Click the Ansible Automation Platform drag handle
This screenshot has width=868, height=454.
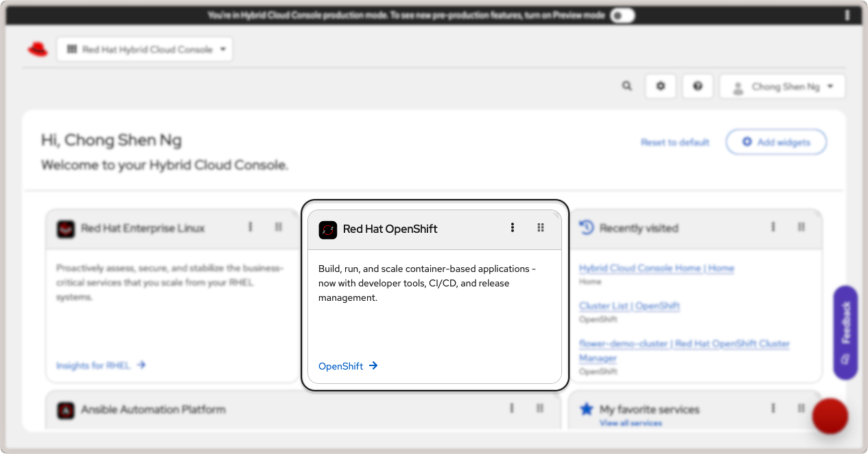[x=540, y=409]
